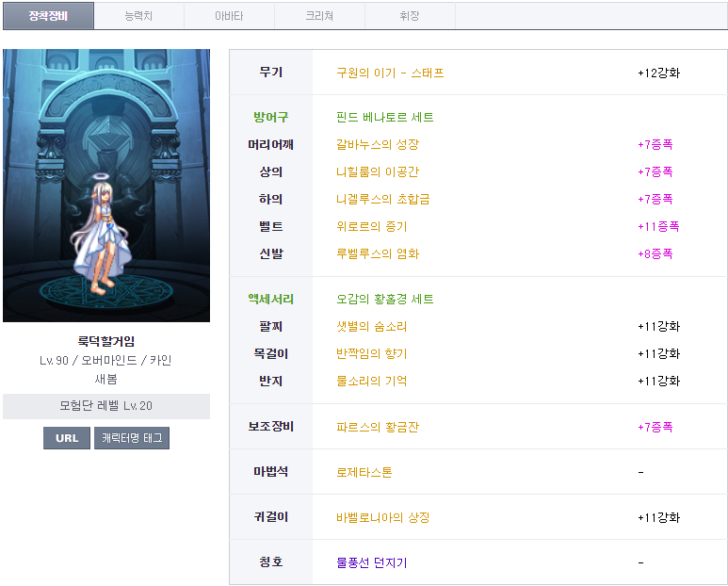Click the +11강화 value for 반지
Viewport: 728px width, 586px height.
click(x=659, y=382)
